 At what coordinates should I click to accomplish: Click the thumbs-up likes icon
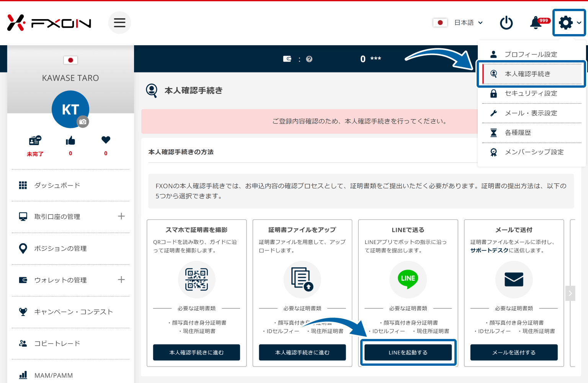pyautogui.click(x=70, y=141)
